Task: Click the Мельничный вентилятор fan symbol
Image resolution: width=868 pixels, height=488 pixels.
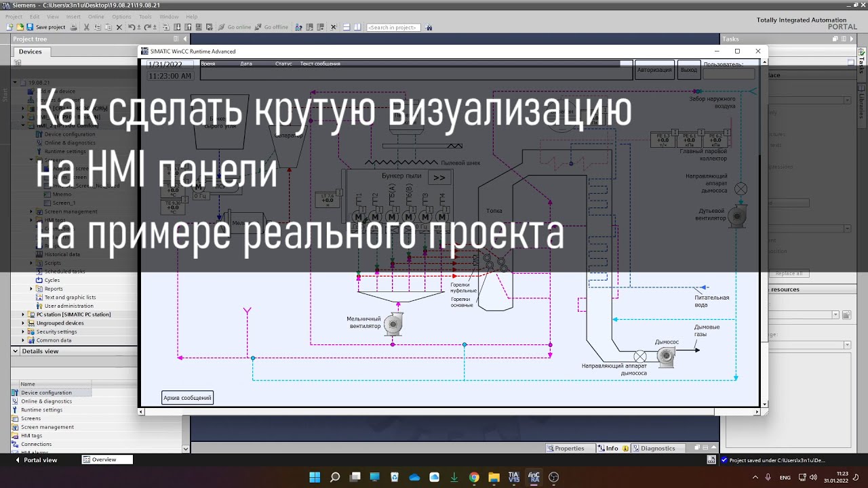Action: click(394, 324)
